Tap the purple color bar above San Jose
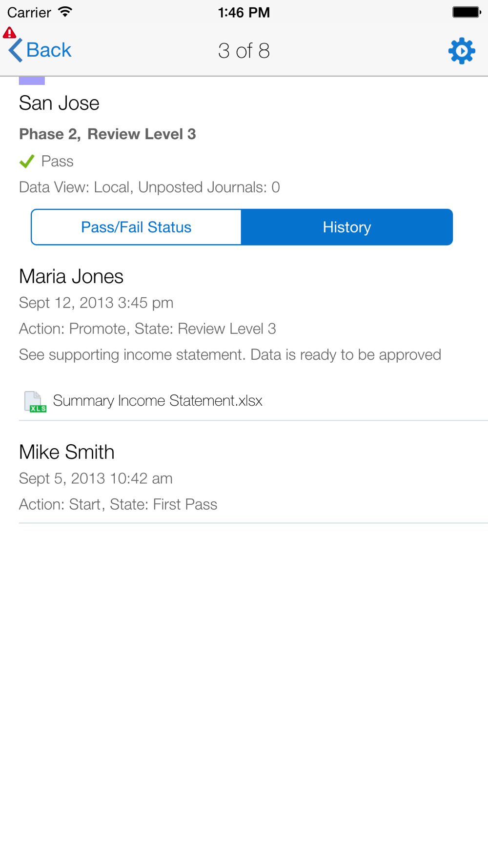This screenshot has width=488, height=868. 32,81
